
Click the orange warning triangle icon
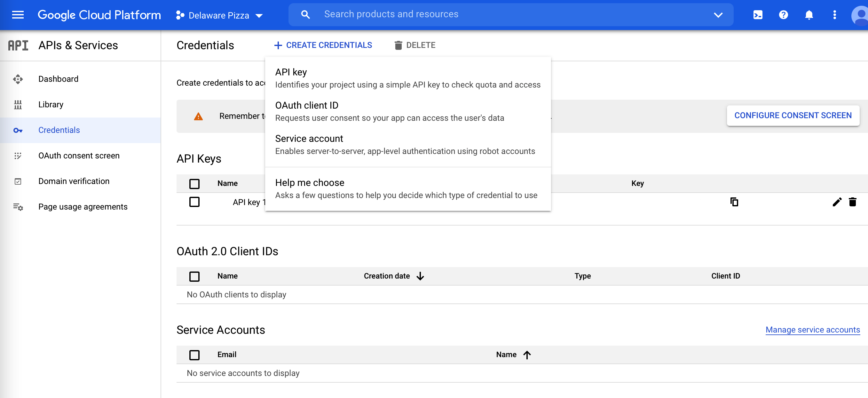pyautogui.click(x=199, y=116)
